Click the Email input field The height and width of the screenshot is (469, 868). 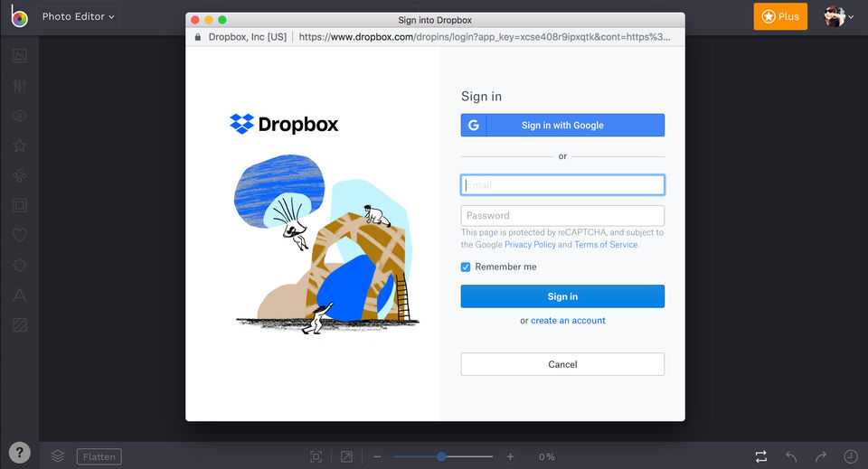(562, 184)
